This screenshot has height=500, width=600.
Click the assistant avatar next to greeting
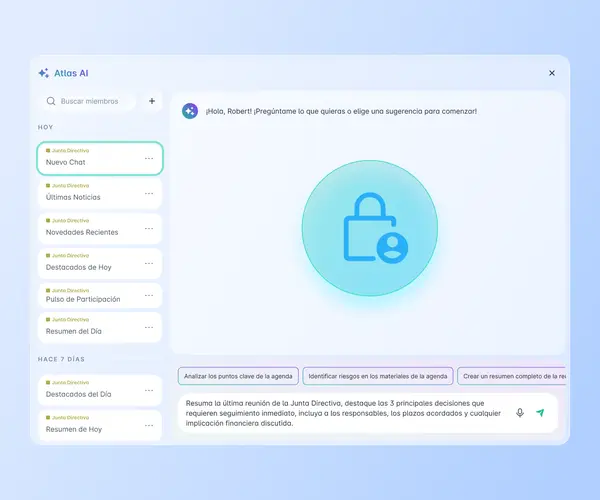point(190,111)
